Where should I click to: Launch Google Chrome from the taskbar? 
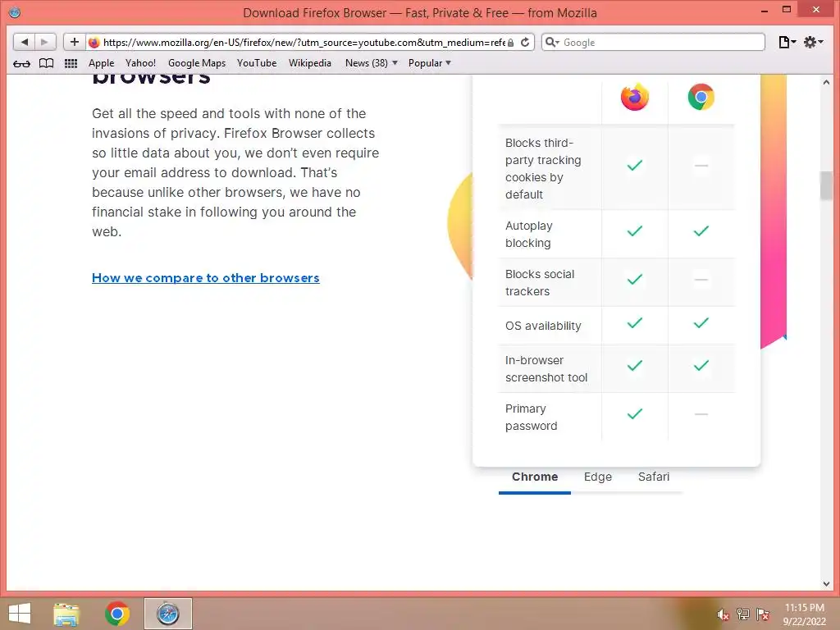(x=117, y=614)
